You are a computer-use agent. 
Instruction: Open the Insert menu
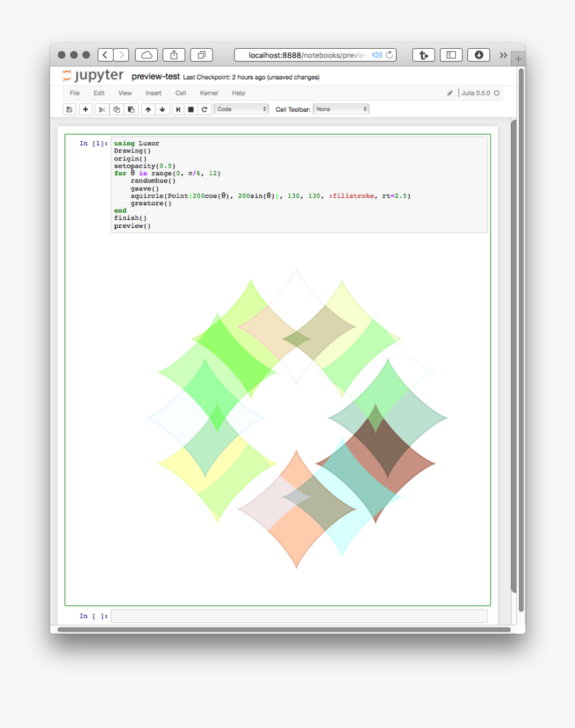[x=153, y=93]
